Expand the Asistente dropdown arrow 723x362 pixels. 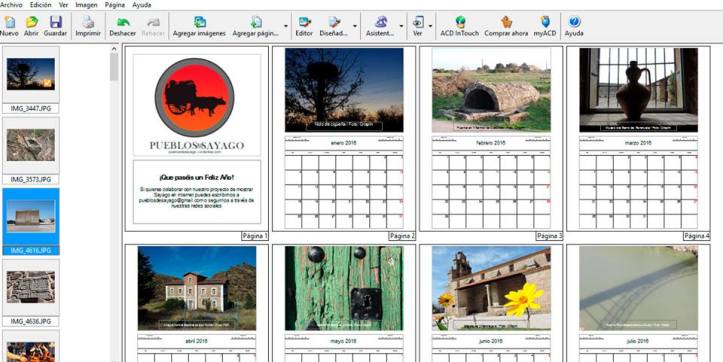401,26
